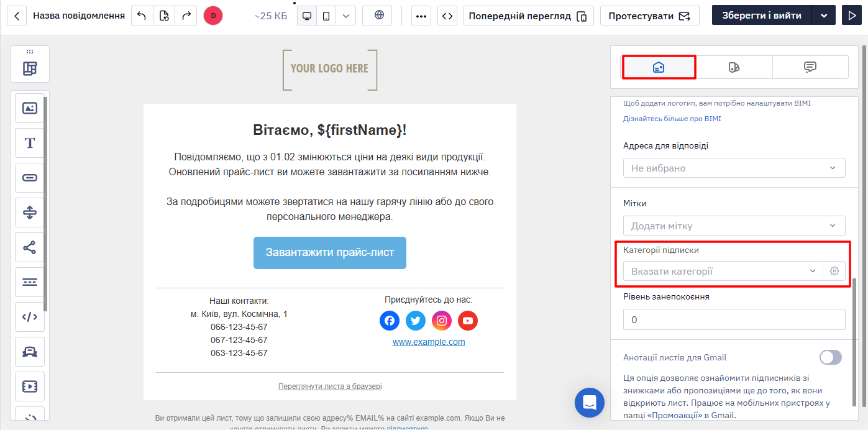868x430 pixels.
Task: Select the Text block icon
Action: pos(30,143)
